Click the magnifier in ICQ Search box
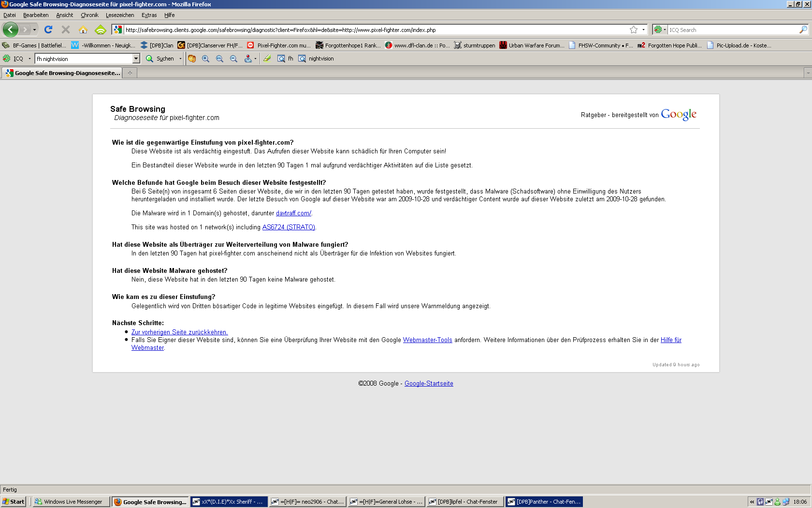812x508 pixels. tap(803, 30)
